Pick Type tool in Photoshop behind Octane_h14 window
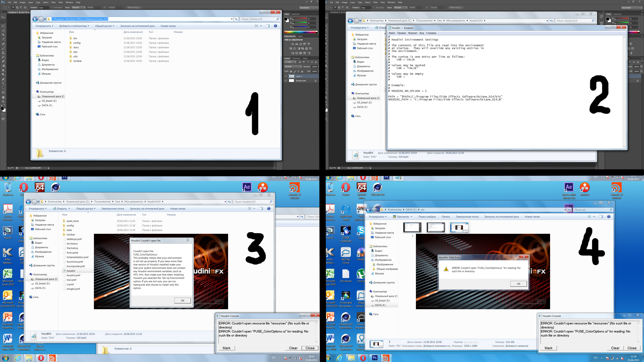 click(x=3, y=84)
